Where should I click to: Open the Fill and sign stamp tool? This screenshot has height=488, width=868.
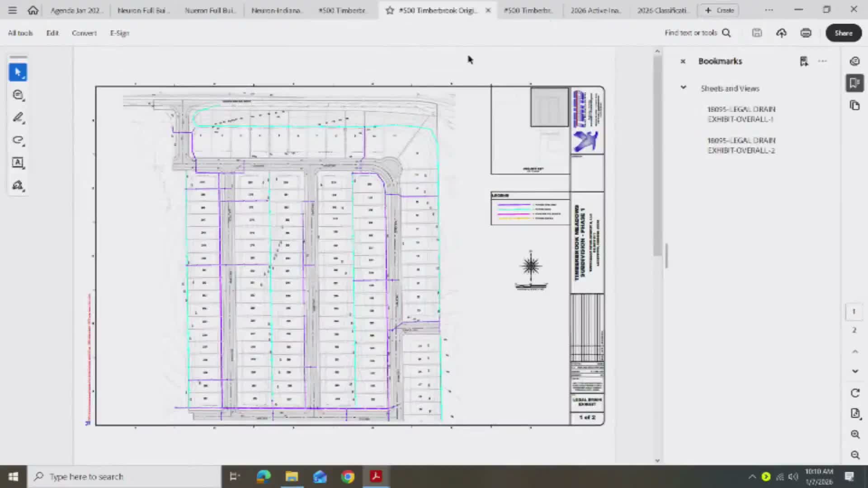point(18,185)
